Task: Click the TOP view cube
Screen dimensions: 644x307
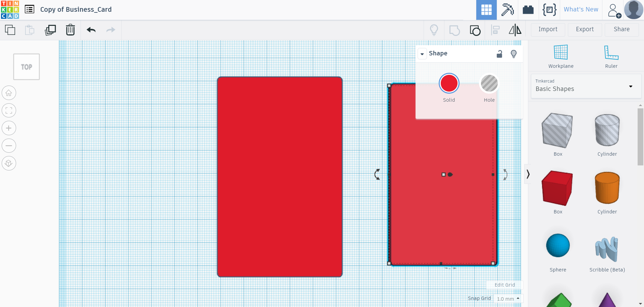Action: [x=26, y=67]
